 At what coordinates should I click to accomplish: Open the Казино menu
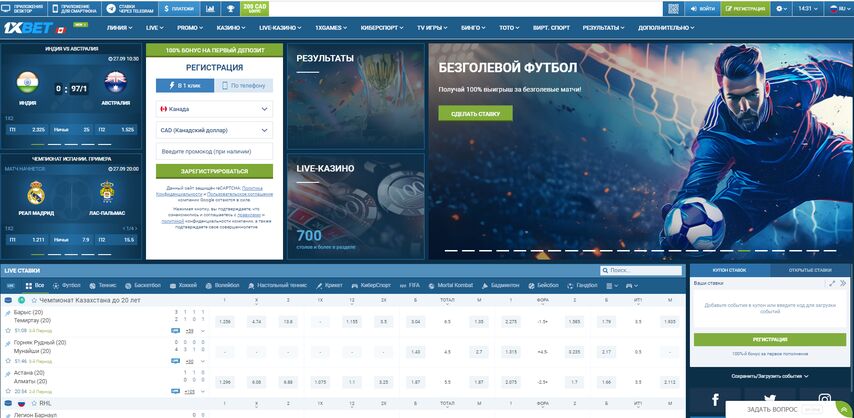[x=231, y=28]
